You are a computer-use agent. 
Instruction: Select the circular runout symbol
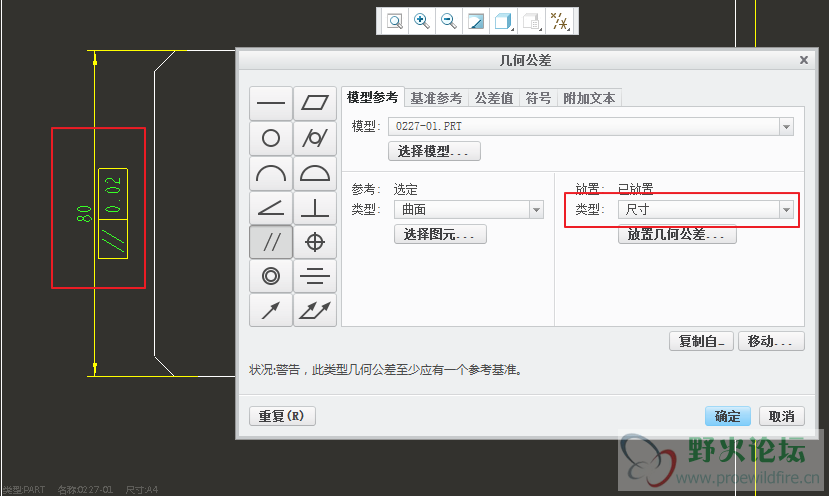271,310
